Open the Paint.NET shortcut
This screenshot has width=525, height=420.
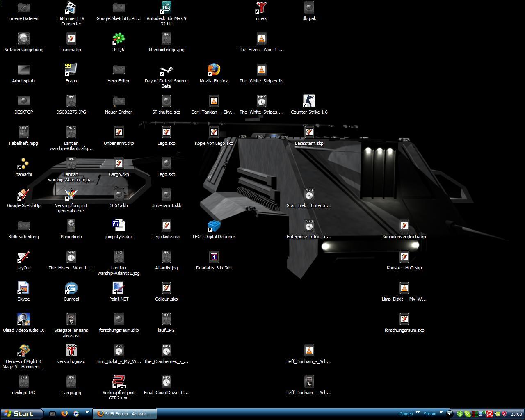pyautogui.click(x=119, y=288)
